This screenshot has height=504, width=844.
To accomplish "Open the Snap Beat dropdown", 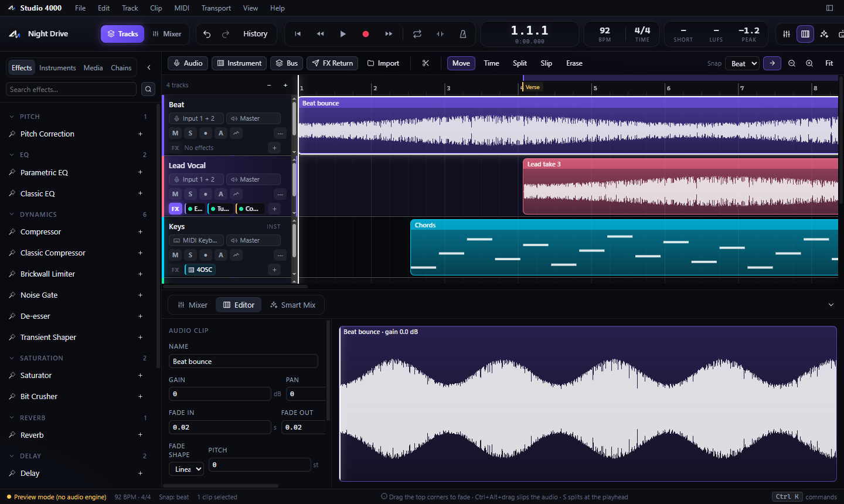I will (743, 63).
